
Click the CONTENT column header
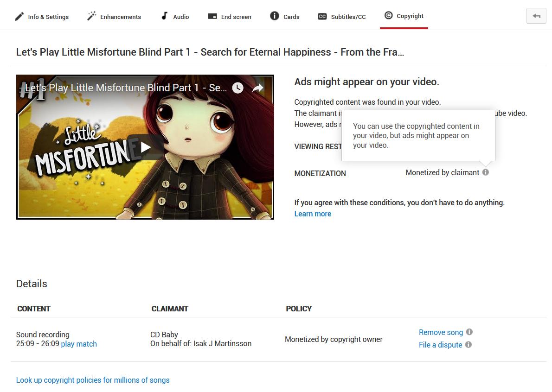point(34,309)
